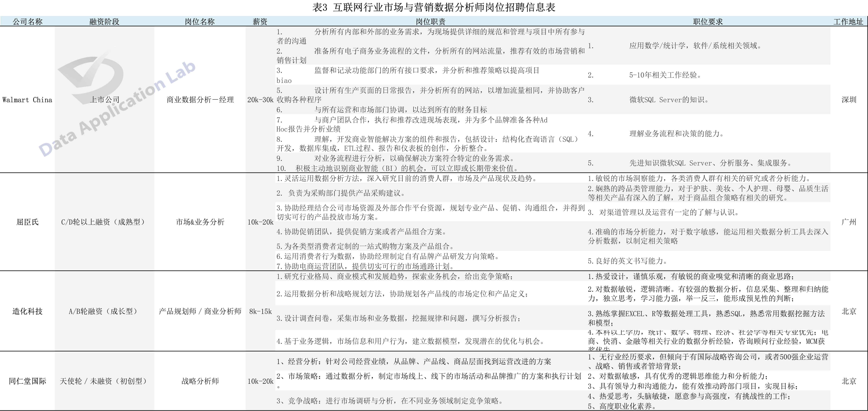This screenshot has width=868, height=411.
Task: Click the 天使轮 / 未融资（初创型） cell
Action: click(104, 381)
